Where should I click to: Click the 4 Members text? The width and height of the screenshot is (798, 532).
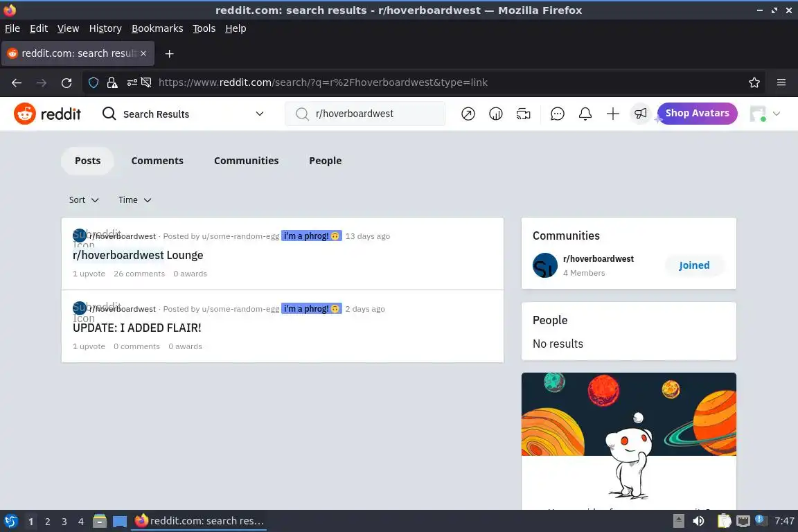[584, 273]
